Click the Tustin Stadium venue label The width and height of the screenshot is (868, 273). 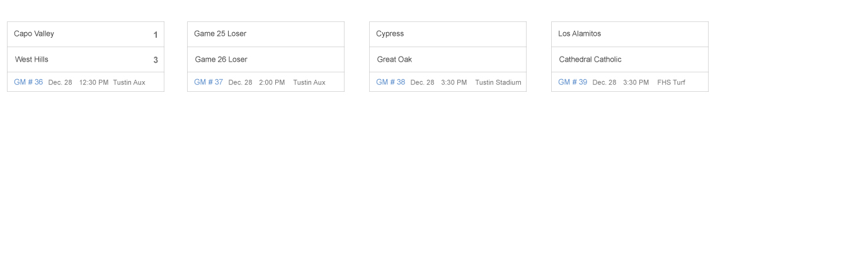pos(498,82)
